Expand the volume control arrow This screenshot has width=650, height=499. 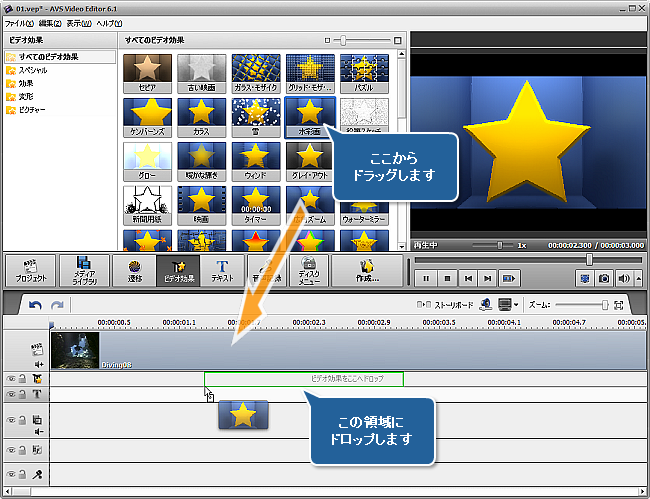click(x=638, y=279)
